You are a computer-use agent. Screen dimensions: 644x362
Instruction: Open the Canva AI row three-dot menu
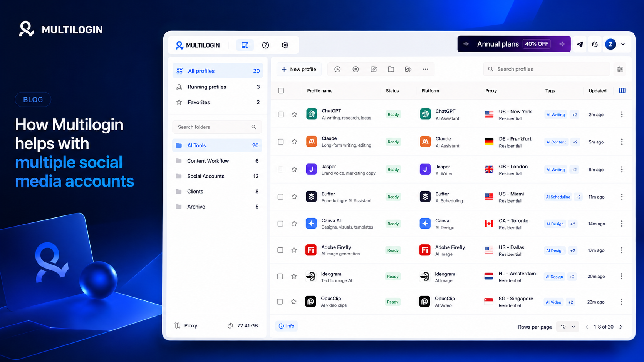tap(622, 224)
